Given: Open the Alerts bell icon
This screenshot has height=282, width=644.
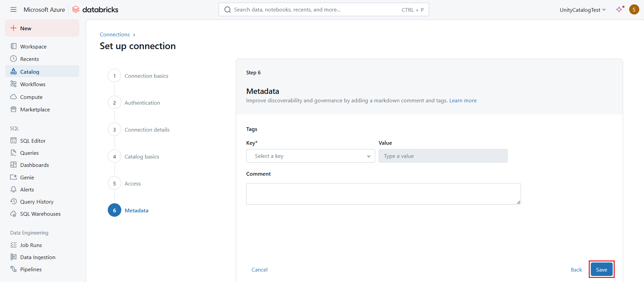Looking at the screenshot, I should click(x=13, y=189).
